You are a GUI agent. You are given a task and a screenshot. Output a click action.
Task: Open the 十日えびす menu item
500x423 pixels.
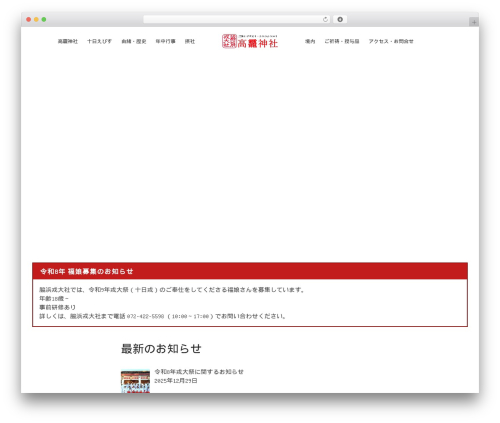pos(99,41)
